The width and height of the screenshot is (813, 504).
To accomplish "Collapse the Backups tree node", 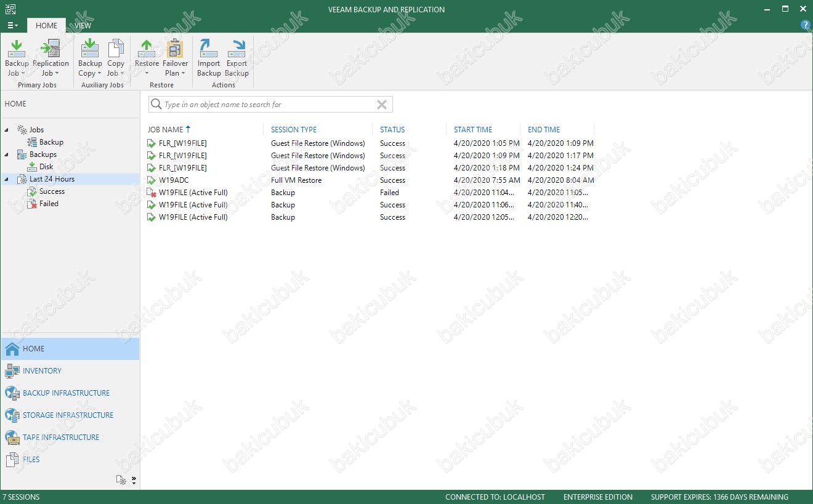I will [7, 154].
